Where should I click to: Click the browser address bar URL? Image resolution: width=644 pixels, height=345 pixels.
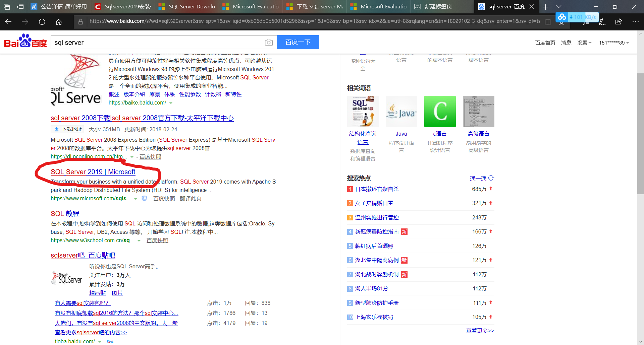point(315,21)
